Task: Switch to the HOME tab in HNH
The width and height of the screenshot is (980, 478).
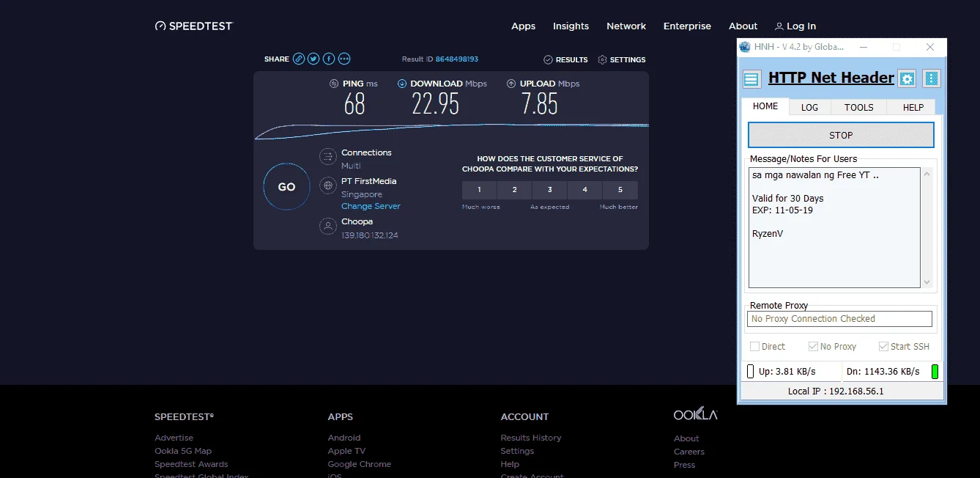Action: (765, 106)
